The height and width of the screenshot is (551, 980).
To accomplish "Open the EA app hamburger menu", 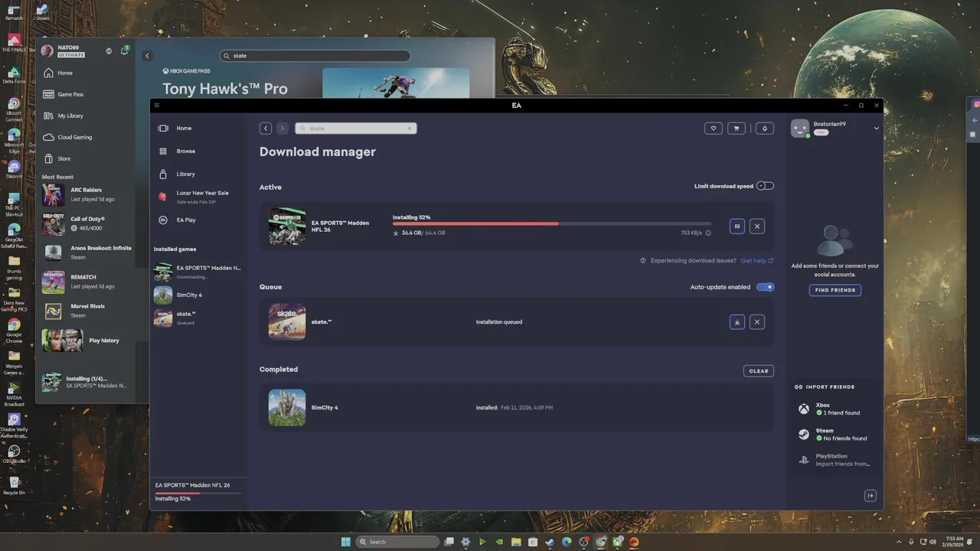I will pyautogui.click(x=157, y=106).
